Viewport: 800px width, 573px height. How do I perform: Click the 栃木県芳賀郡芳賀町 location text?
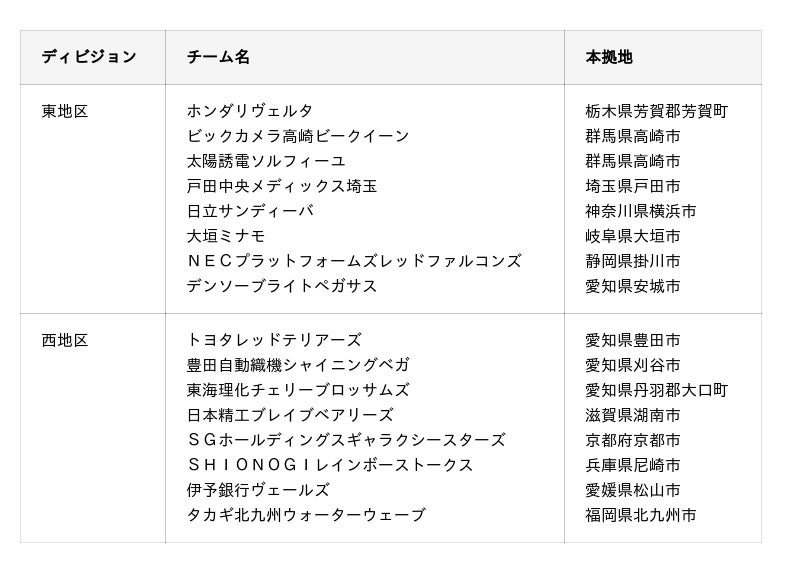[656, 111]
